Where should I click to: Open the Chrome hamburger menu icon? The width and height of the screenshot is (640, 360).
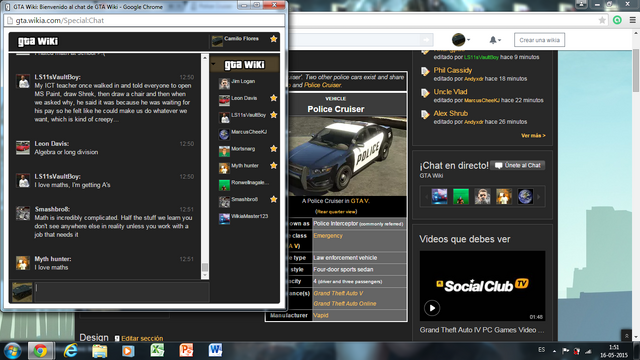pyautogui.click(x=632, y=20)
